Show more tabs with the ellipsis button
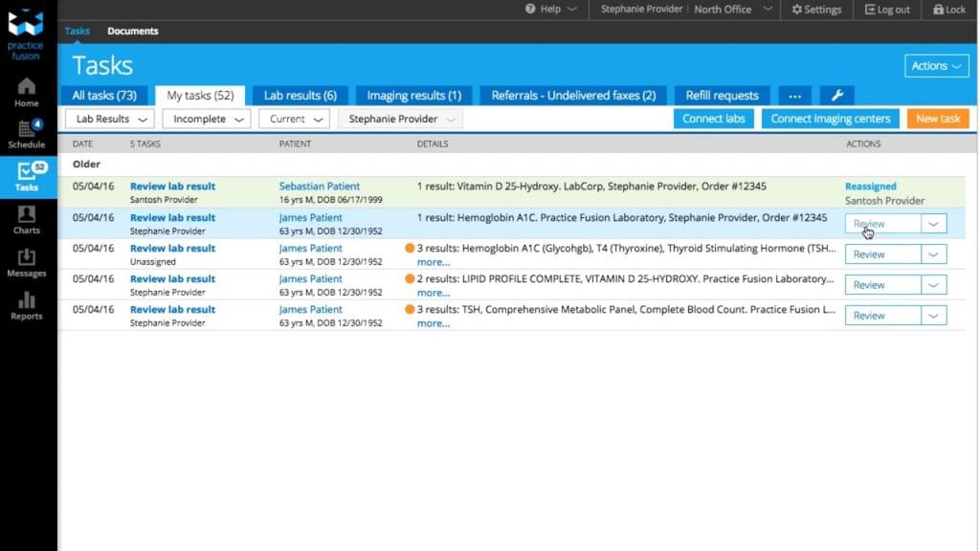Screen dimensions: 980x551 click(794, 96)
